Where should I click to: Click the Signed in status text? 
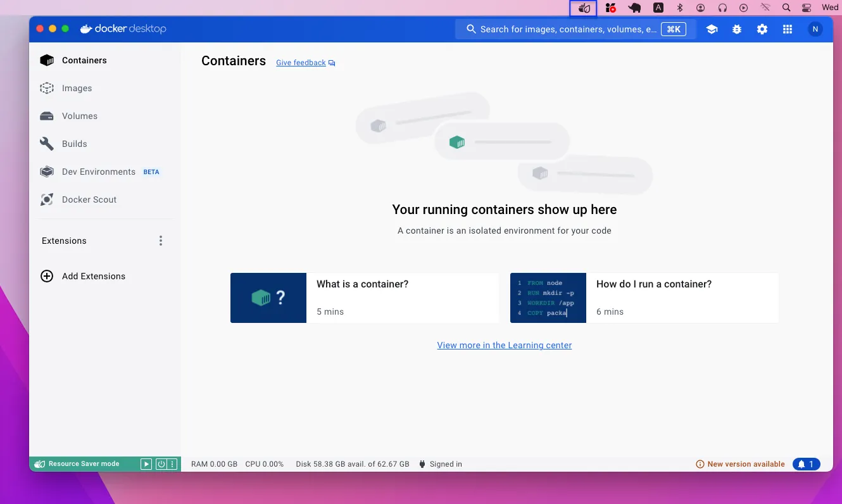[446, 464]
